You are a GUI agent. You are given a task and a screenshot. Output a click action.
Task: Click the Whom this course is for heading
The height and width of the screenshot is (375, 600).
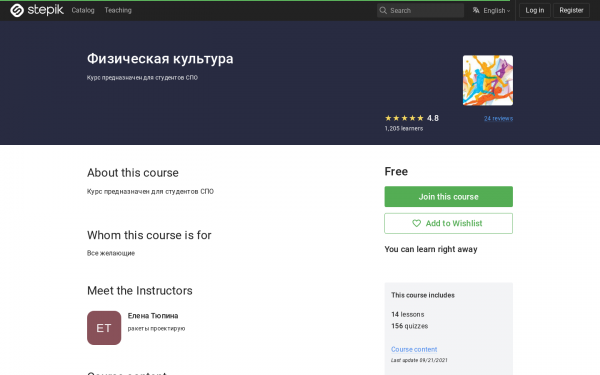pos(149,235)
